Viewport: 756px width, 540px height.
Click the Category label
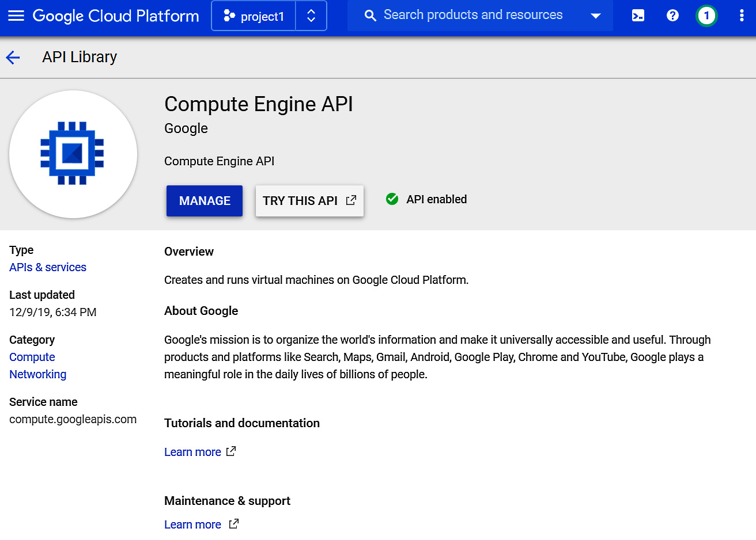point(32,340)
